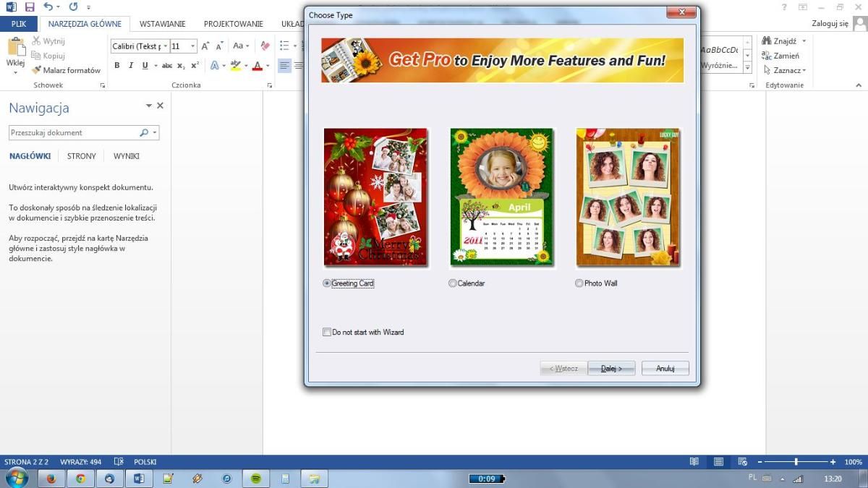Expand the font size dropdown

(192, 46)
